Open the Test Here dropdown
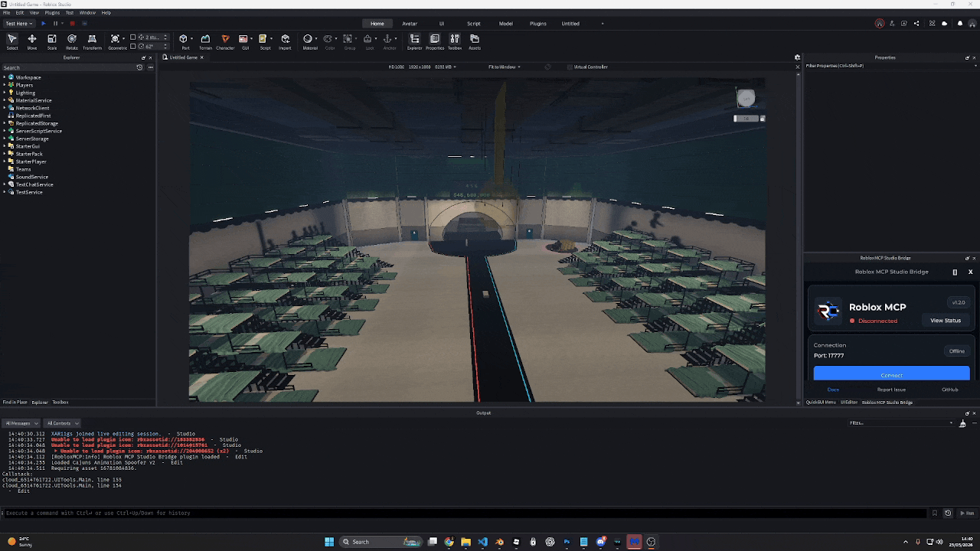980x551 pixels. click(19, 24)
